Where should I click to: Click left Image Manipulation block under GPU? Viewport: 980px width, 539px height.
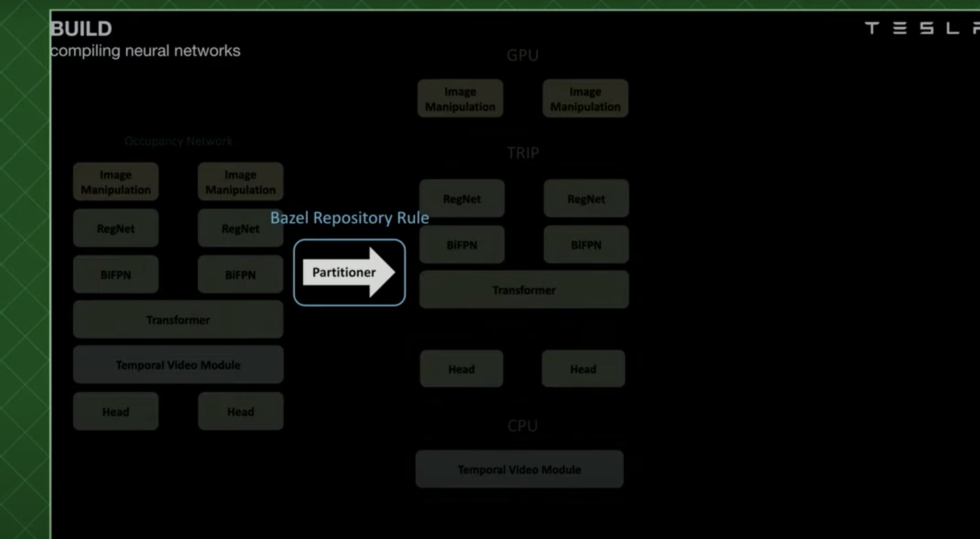[x=460, y=99]
